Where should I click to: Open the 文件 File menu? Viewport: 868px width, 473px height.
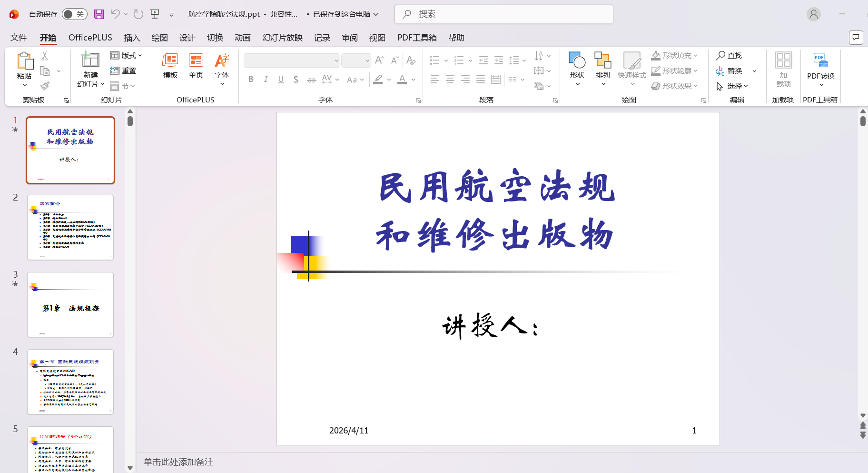coord(19,38)
